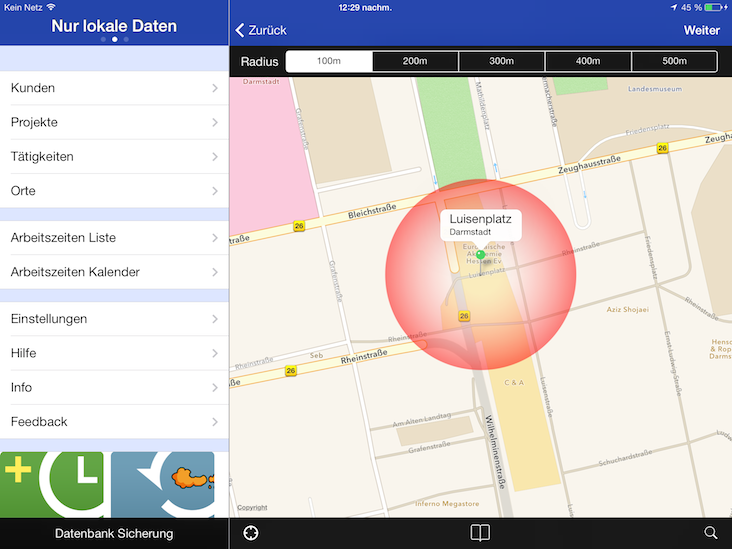Tap the Wilhelminenstraße street label
This screenshot has height=549, width=732.
[495, 451]
